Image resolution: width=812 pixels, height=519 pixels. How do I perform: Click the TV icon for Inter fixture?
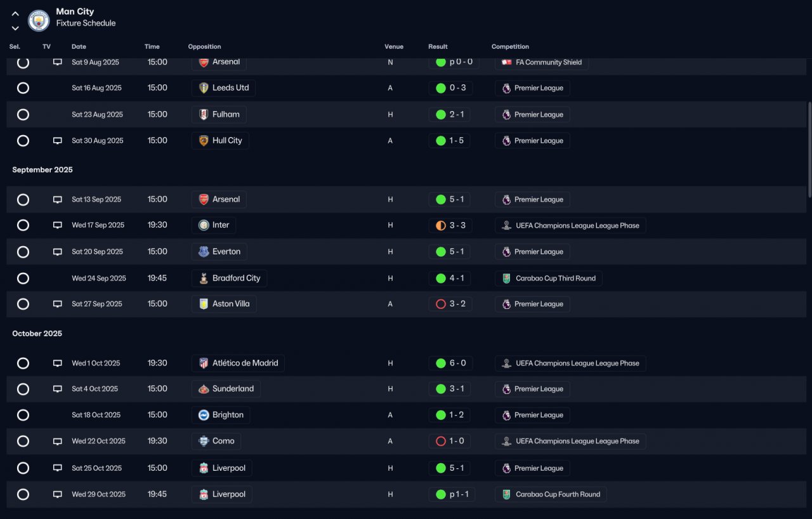coord(58,225)
